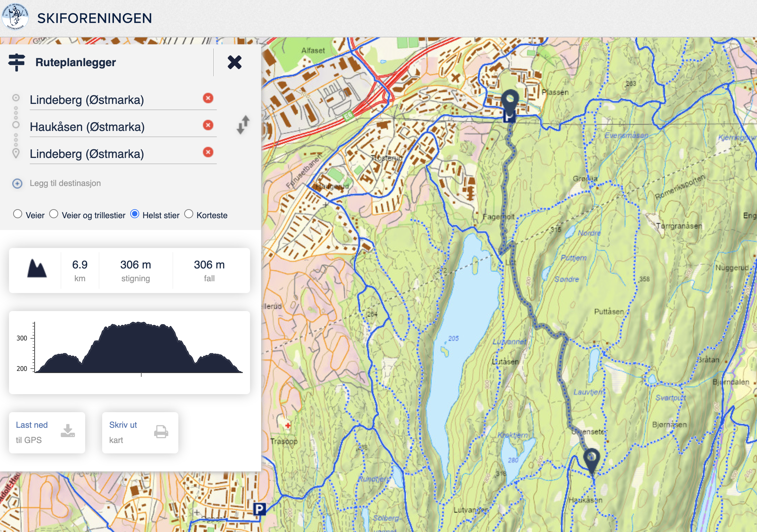757x532 pixels.
Task: Click the Ruteplanlegger signpost icon
Action: point(17,62)
